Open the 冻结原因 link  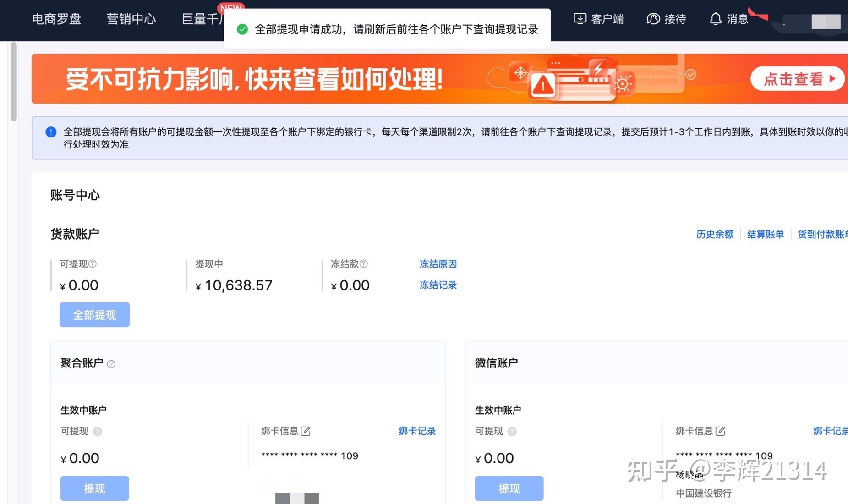click(x=438, y=264)
